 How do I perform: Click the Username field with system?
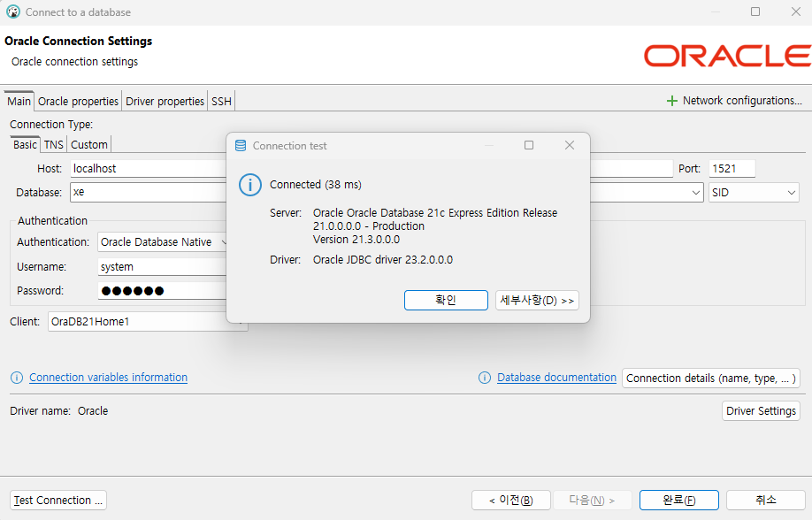[162, 267]
